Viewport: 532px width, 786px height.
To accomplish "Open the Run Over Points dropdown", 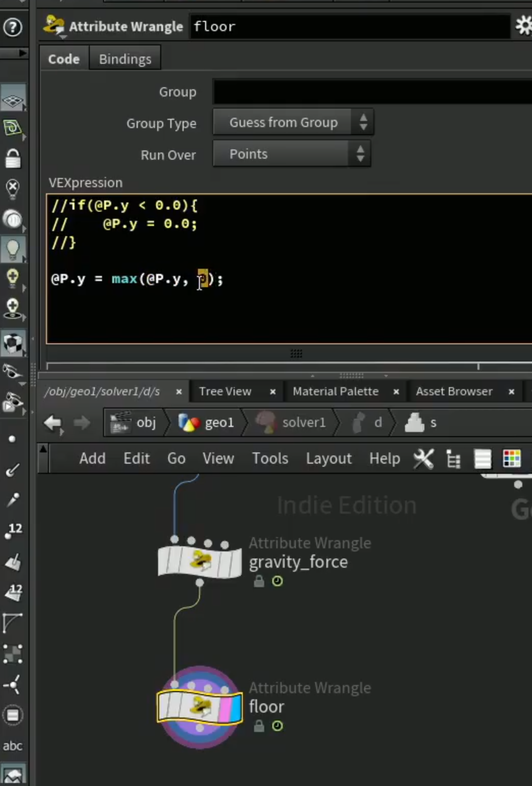I will click(292, 154).
